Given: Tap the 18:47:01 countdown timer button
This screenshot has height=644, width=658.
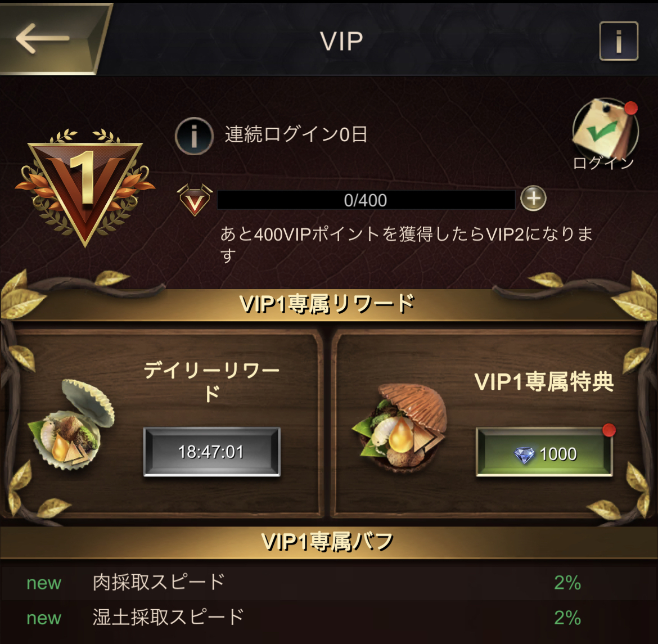Looking at the screenshot, I should coord(211,452).
